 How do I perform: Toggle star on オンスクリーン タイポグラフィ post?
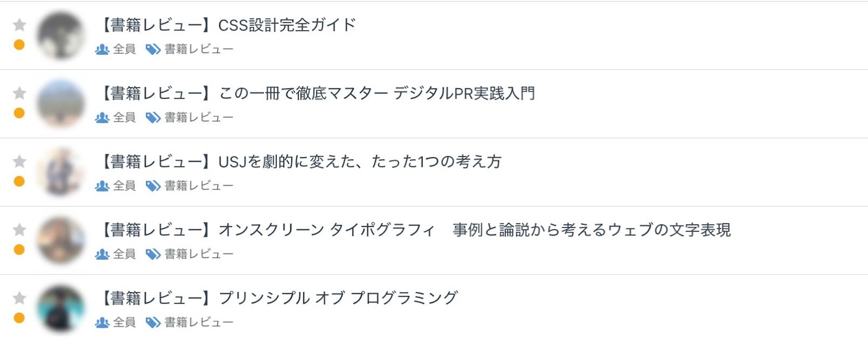(20, 230)
